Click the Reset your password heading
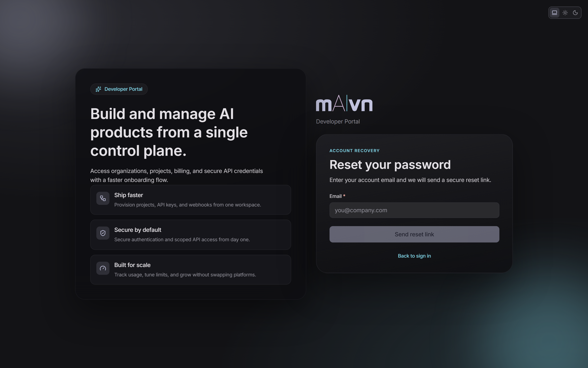588x368 pixels. click(x=390, y=165)
